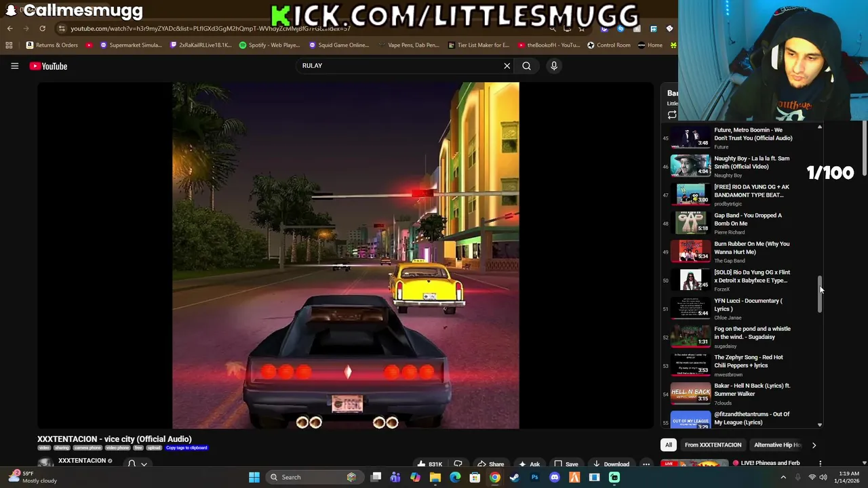
Task: Open Supermarket Simula... bookmark
Action: pyautogui.click(x=131, y=45)
